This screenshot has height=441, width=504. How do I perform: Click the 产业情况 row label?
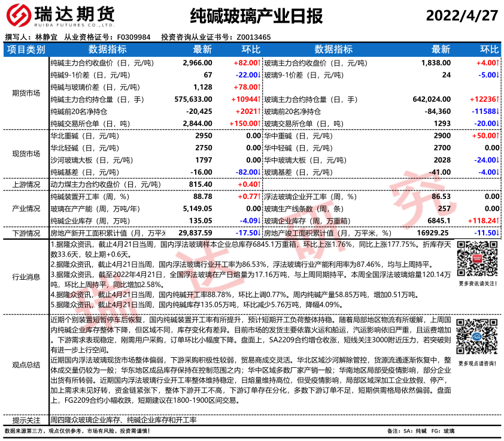click(x=26, y=209)
